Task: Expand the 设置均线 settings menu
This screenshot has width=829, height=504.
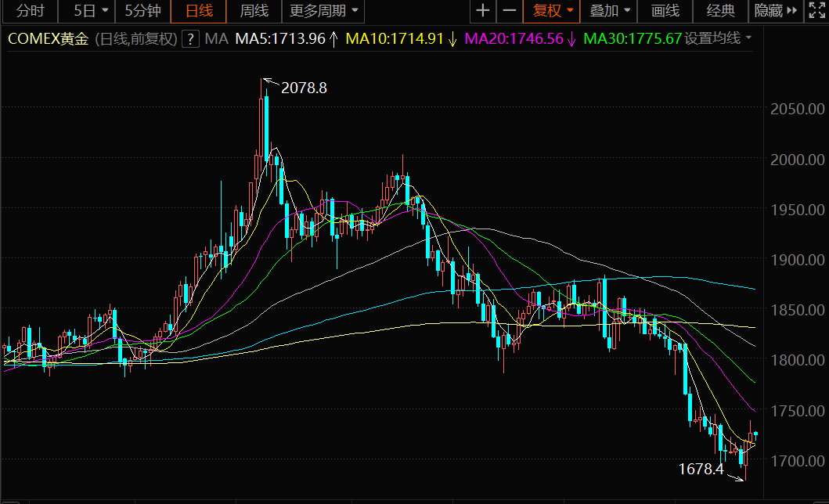Action: click(718, 39)
